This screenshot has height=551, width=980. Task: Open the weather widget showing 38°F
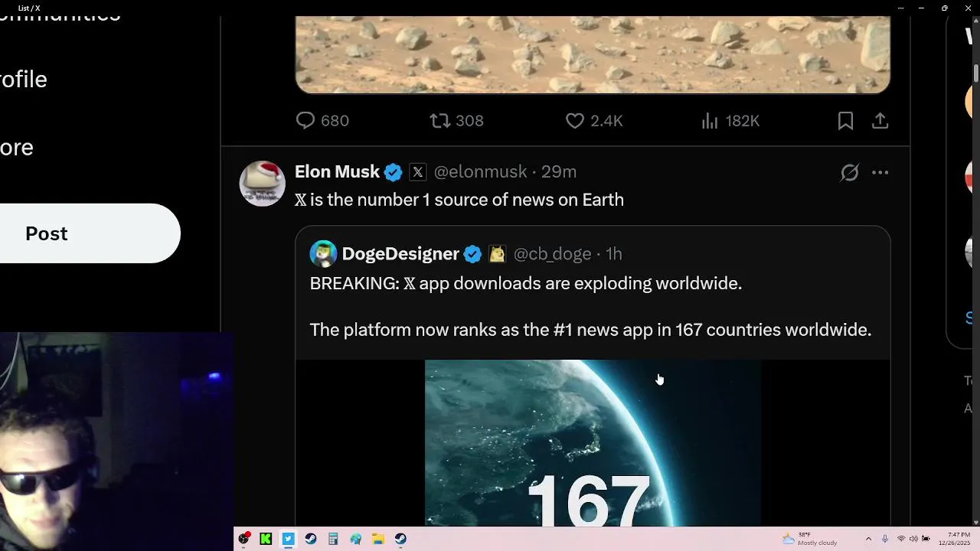tap(809, 539)
